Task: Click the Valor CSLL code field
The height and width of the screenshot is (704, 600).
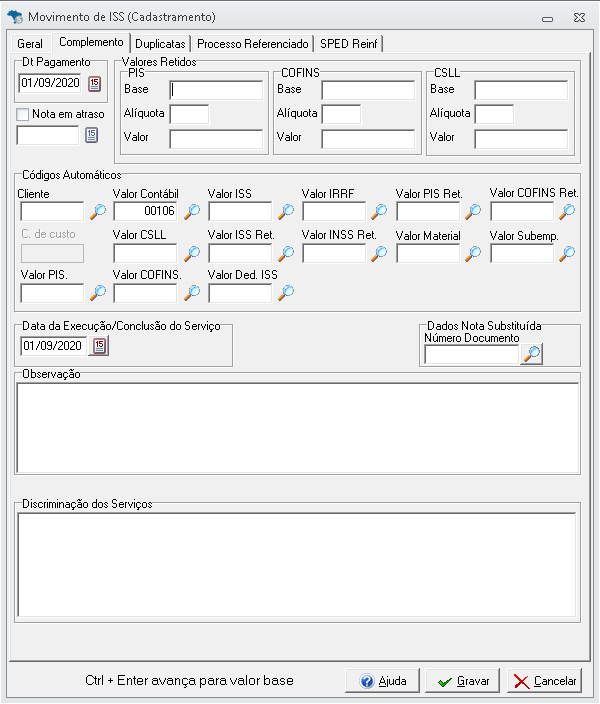Action: click(145, 254)
